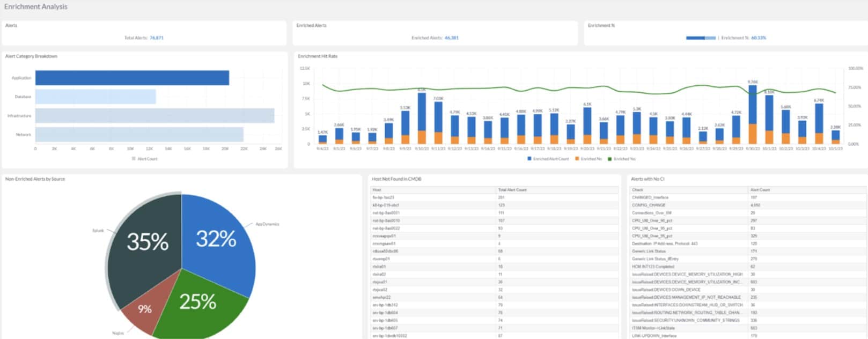Select the Application bar in category breakdown
The width and height of the screenshot is (868, 339).
point(132,78)
